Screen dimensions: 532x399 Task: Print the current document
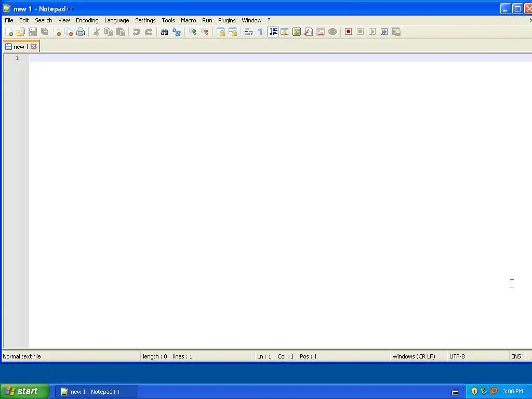(81, 32)
